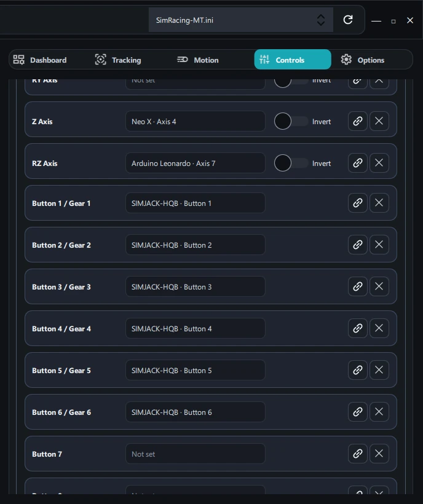Click the Neo X · Axis 4 field
The image size is (423, 504).
coord(196,121)
